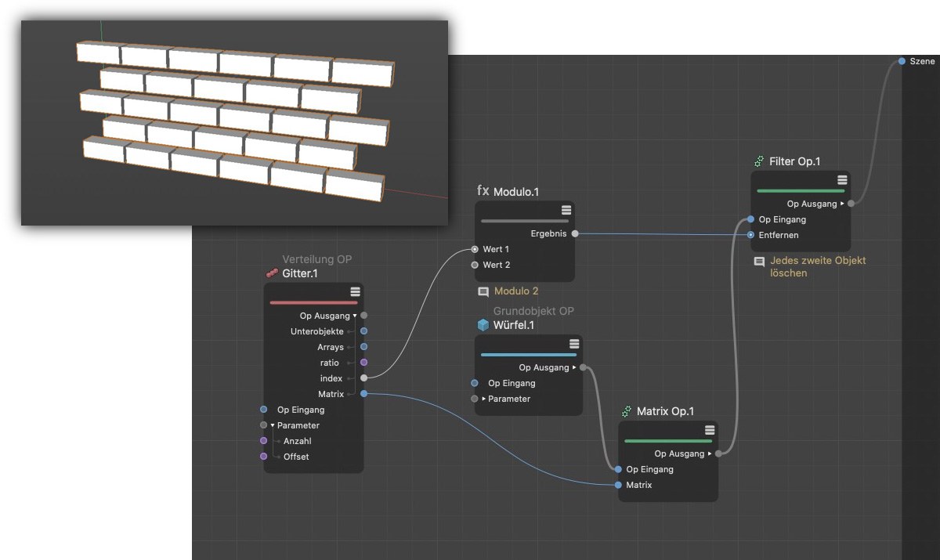Click the fx icon of Modulo.1
The height and width of the screenshot is (560, 940).
(x=483, y=191)
